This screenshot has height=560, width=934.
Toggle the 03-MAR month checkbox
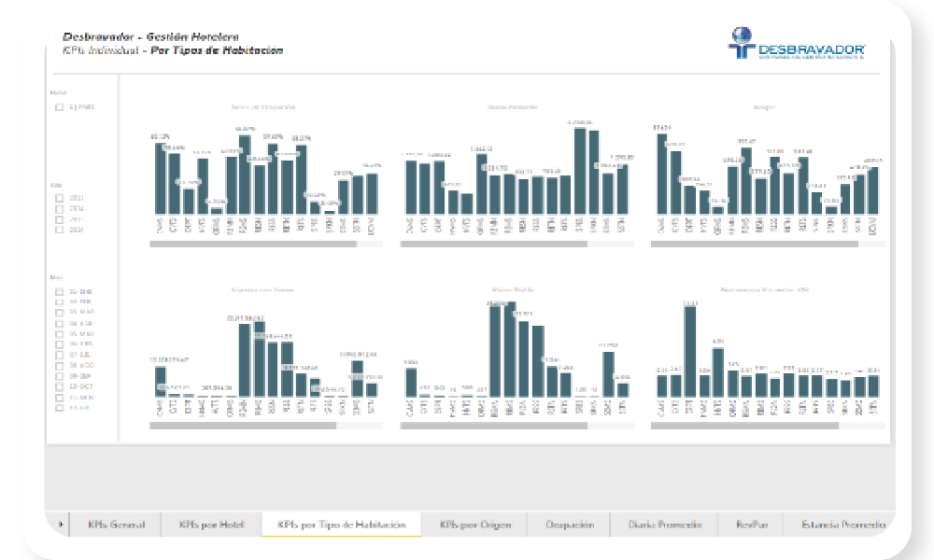(x=59, y=312)
